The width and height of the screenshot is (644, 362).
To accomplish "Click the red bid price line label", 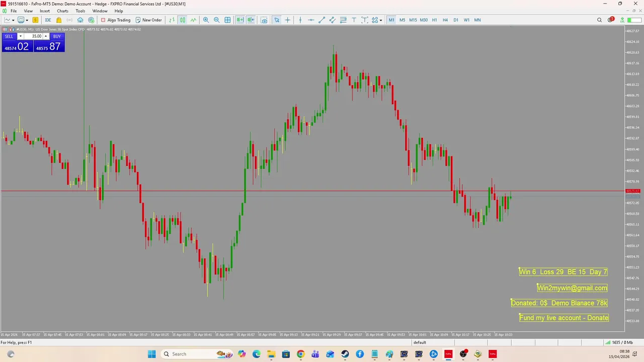I will (632, 191).
